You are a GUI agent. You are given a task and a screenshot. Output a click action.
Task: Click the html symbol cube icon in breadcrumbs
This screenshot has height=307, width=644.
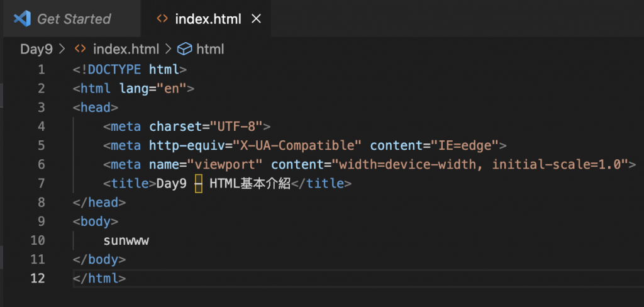(x=184, y=48)
